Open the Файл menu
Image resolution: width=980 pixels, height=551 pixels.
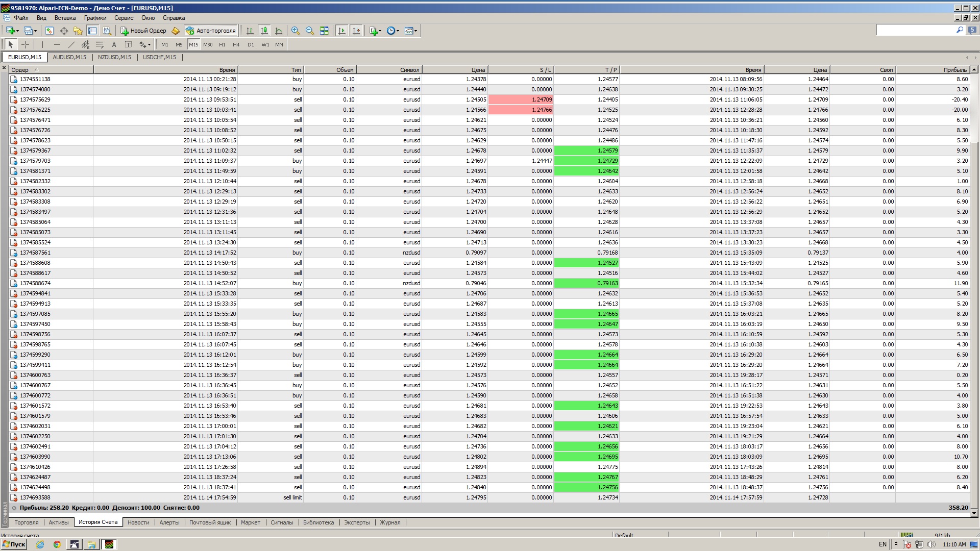[x=21, y=18]
